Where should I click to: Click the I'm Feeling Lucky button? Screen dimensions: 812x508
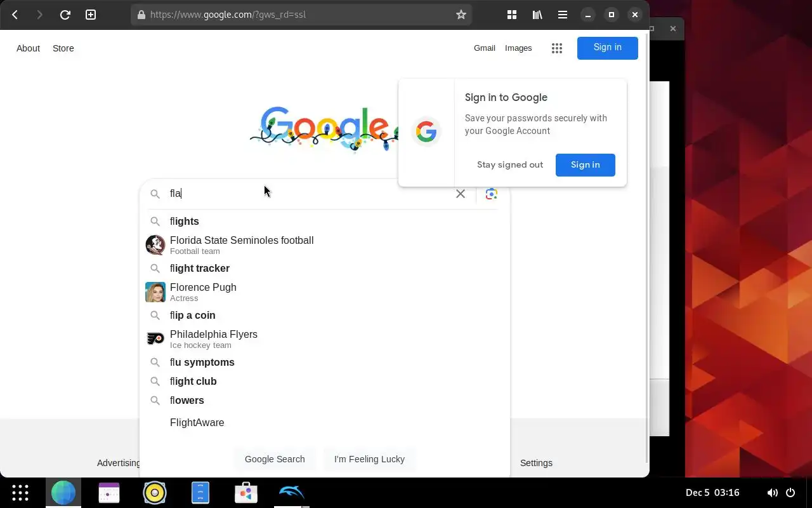[x=369, y=459]
